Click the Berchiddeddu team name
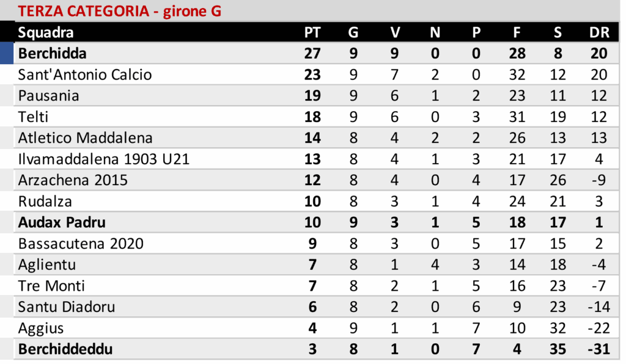The height and width of the screenshot is (364, 626). tap(65, 349)
